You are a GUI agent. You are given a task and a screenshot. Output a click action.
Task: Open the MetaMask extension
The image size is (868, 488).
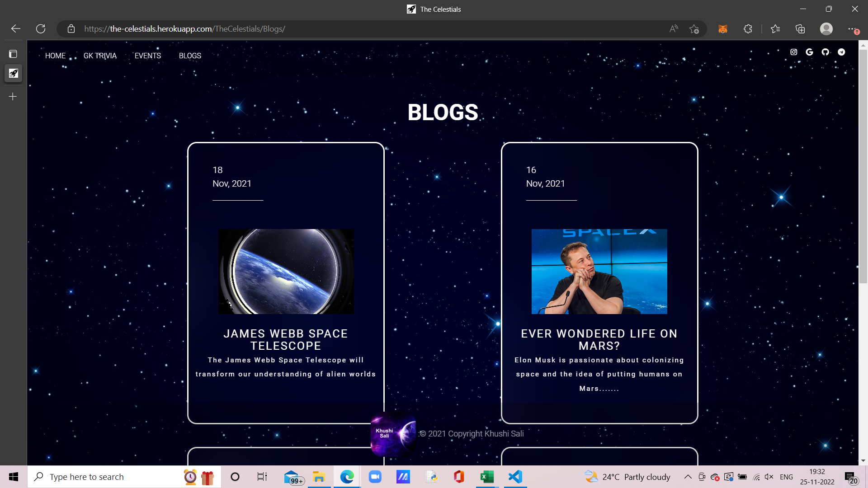[722, 29]
